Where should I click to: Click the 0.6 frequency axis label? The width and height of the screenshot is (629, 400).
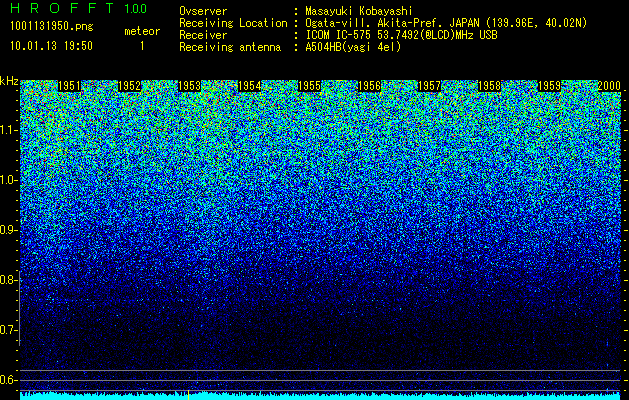pos(9,380)
